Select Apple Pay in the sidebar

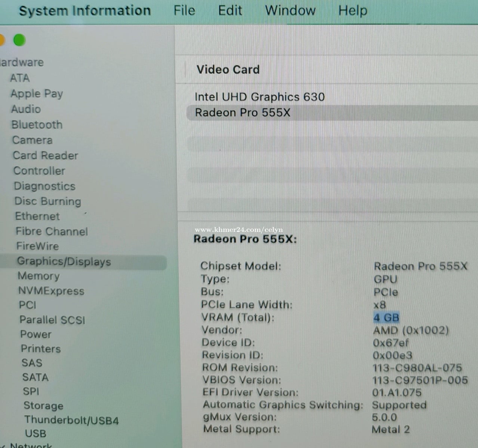pos(37,94)
